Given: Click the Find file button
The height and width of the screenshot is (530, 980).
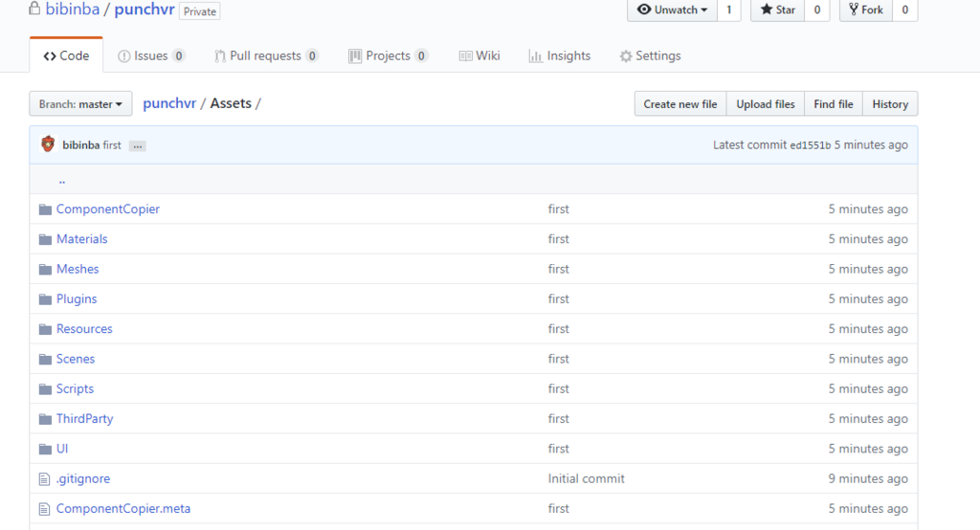Looking at the screenshot, I should (x=834, y=103).
